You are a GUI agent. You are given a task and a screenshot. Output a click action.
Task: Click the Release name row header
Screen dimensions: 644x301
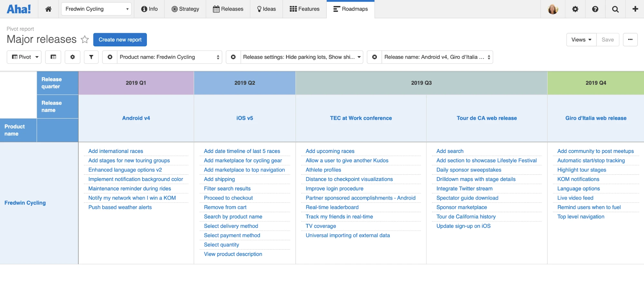[x=58, y=107]
